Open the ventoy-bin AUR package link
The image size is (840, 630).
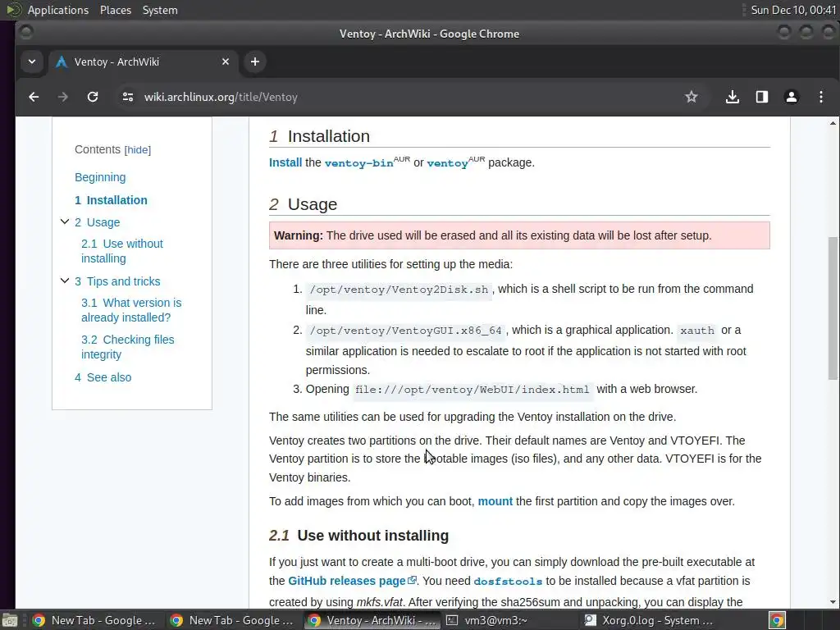(359, 163)
